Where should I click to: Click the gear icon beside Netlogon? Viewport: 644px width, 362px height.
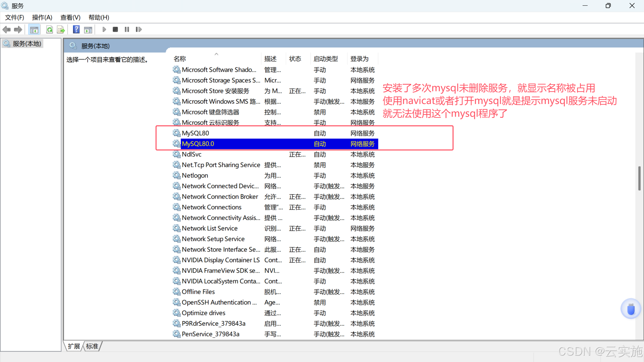[177, 175]
